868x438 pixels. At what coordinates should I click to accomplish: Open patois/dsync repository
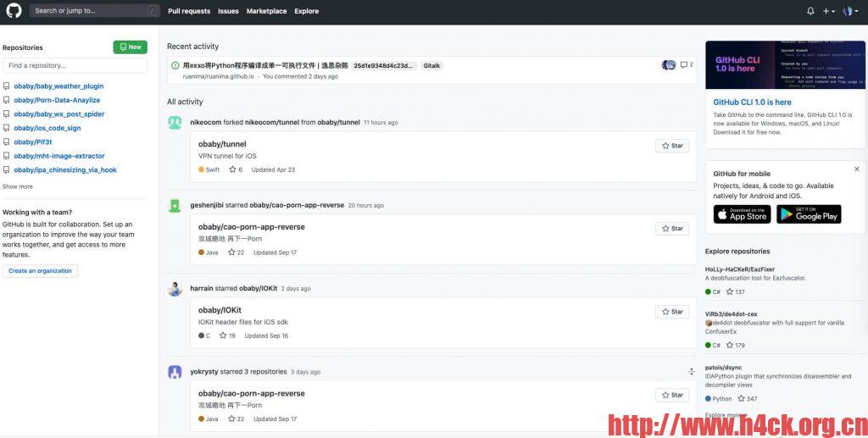pyautogui.click(x=723, y=367)
